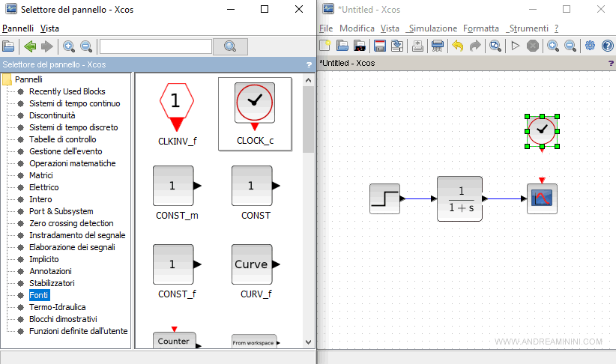This screenshot has height=364, width=616.
Task: Select the CONST_f block thumbnail
Action: pyautogui.click(x=177, y=271)
